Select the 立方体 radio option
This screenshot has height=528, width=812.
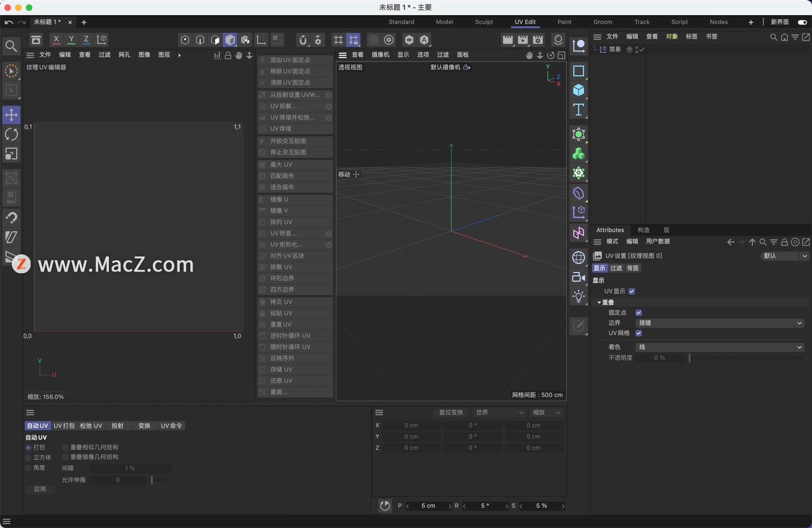pyautogui.click(x=28, y=458)
